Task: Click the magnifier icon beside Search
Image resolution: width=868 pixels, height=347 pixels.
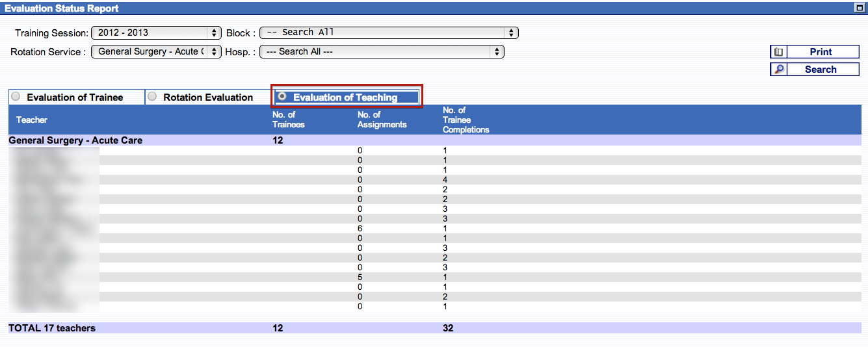Action: (x=778, y=70)
